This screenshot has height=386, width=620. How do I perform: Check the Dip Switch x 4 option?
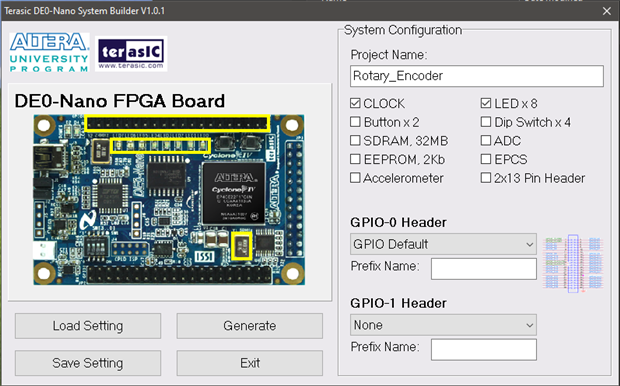click(x=486, y=122)
